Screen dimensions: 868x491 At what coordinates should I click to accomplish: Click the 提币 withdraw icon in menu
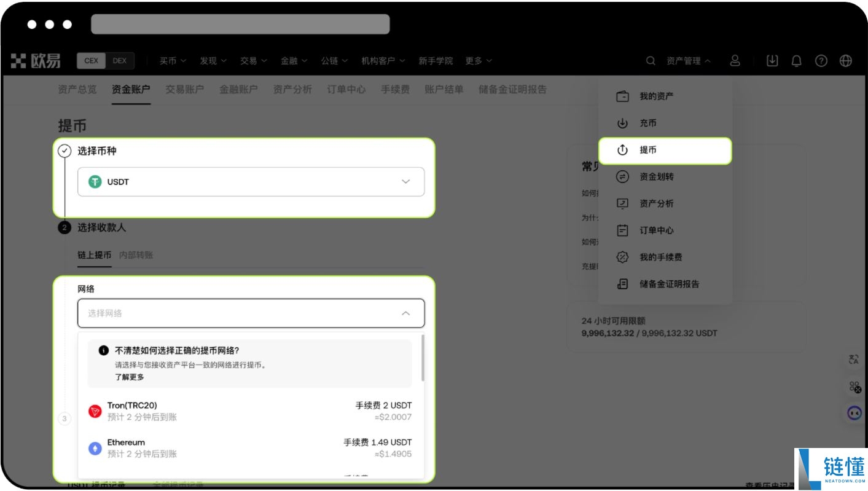[622, 150]
